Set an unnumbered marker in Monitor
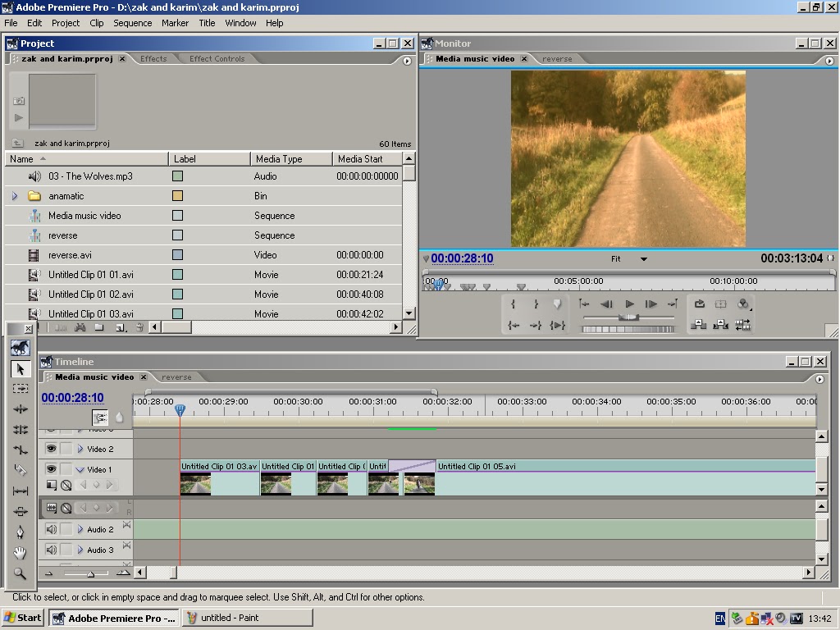Screen dimensions: 840x630 [558, 304]
